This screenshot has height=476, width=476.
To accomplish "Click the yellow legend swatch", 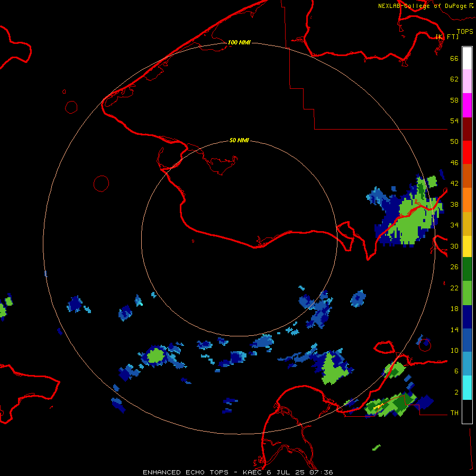I will tap(467, 246).
